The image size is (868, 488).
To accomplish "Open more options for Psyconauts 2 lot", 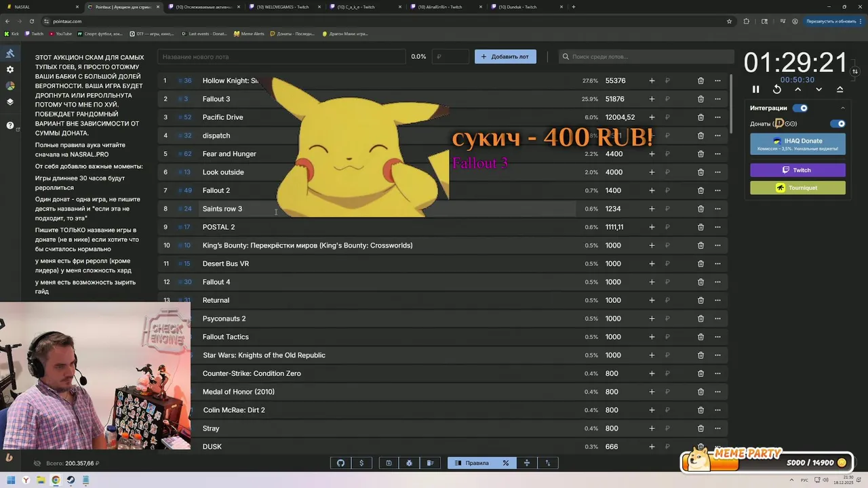I will (717, 319).
